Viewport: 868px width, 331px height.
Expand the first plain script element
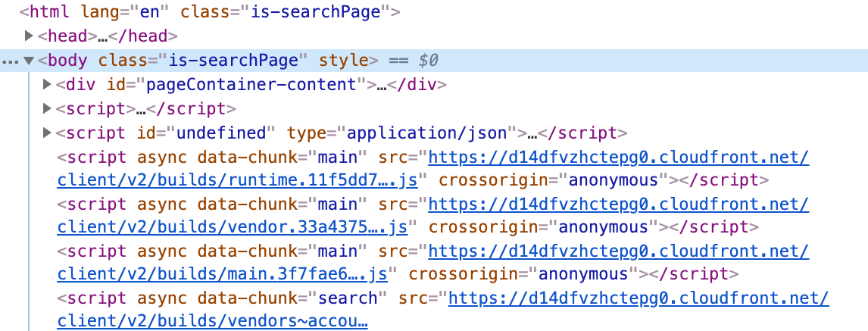[x=47, y=108]
